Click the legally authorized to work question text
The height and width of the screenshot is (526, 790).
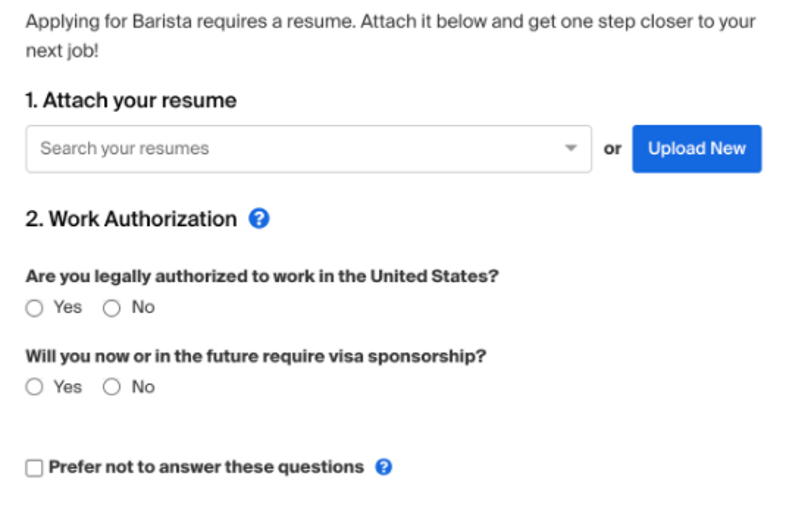tap(261, 277)
